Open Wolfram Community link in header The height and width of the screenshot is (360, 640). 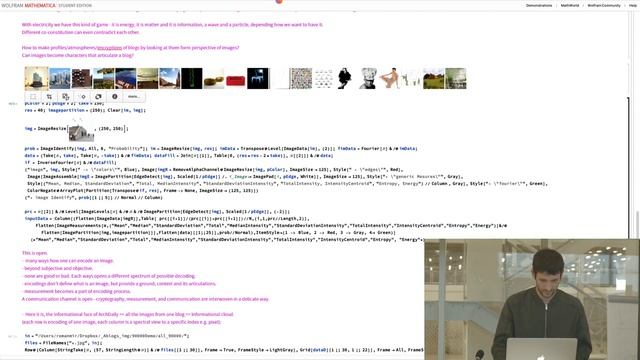pos(604,5)
